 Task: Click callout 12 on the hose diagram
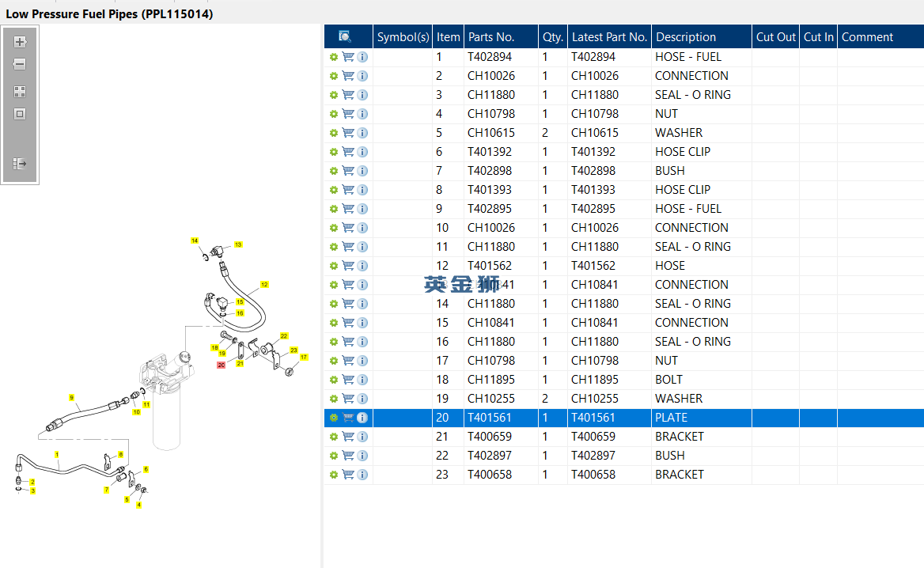tap(264, 285)
